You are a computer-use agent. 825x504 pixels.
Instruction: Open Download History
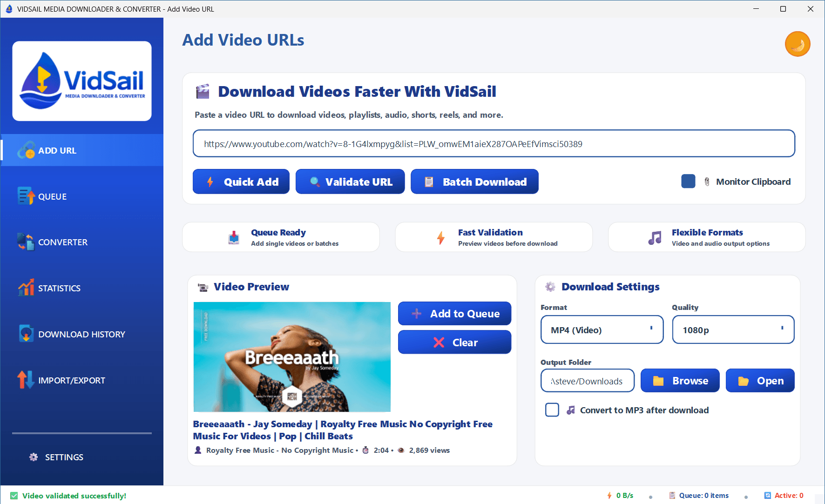[82, 334]
